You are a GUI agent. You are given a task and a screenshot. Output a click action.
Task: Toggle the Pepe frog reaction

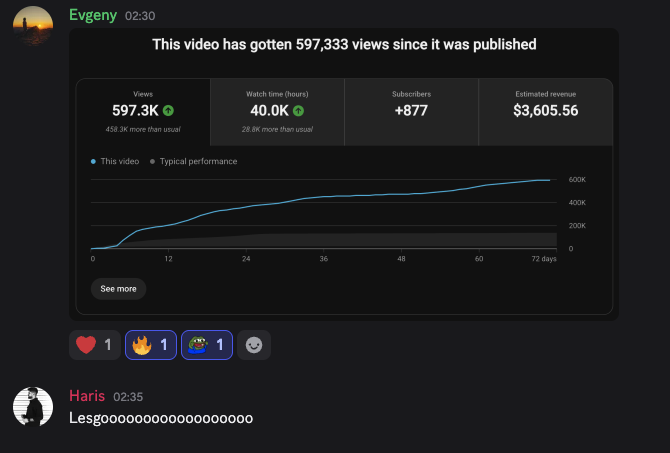pyautogui.click(x=207, y=345)
